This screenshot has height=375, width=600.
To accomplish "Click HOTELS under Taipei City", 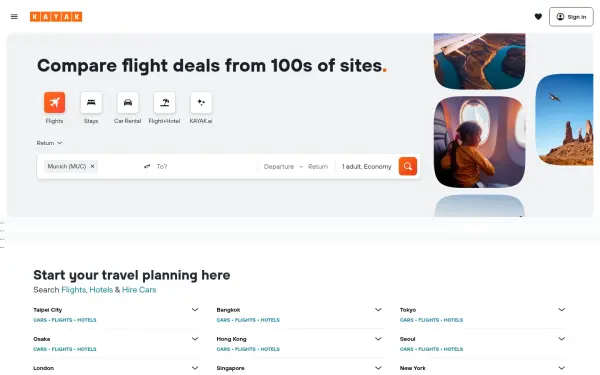I will click(86, 320).
